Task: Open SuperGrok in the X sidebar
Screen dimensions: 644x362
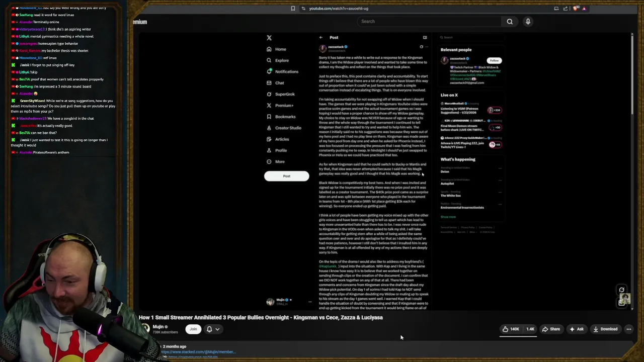Action: [281, 94]
